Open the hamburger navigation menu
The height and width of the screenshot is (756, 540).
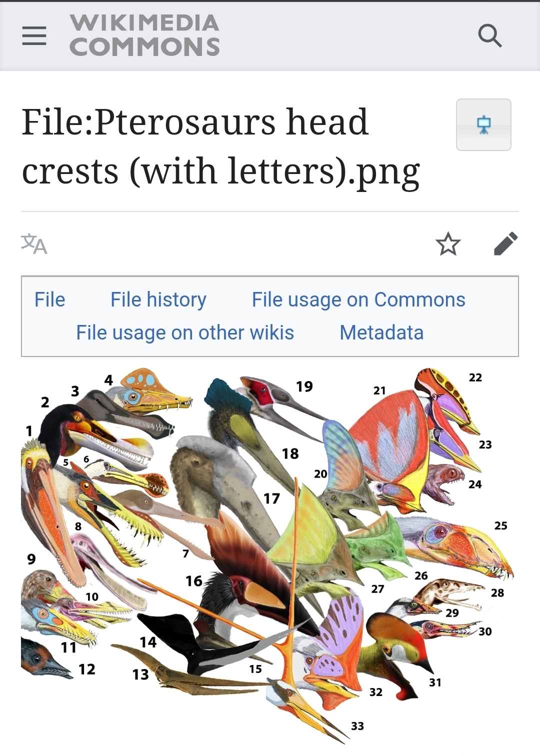click(x=34, y=35)
